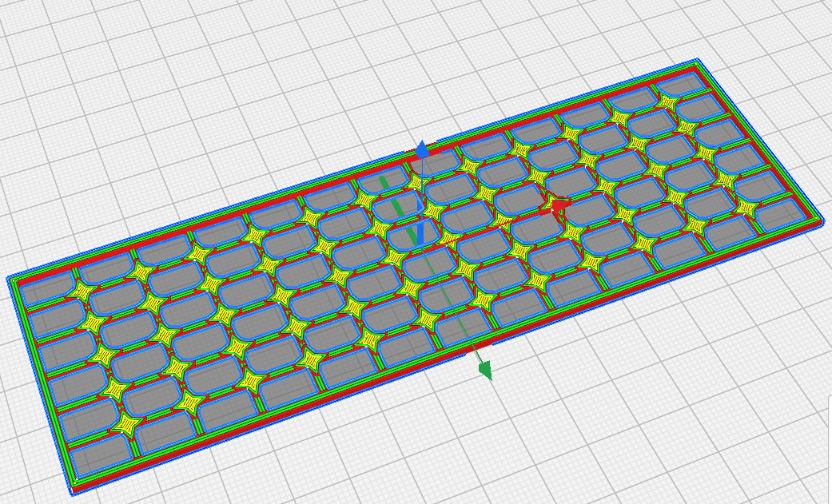Click the blue Z-axis move arrow handle
The image size is (832, 504).
422,149
